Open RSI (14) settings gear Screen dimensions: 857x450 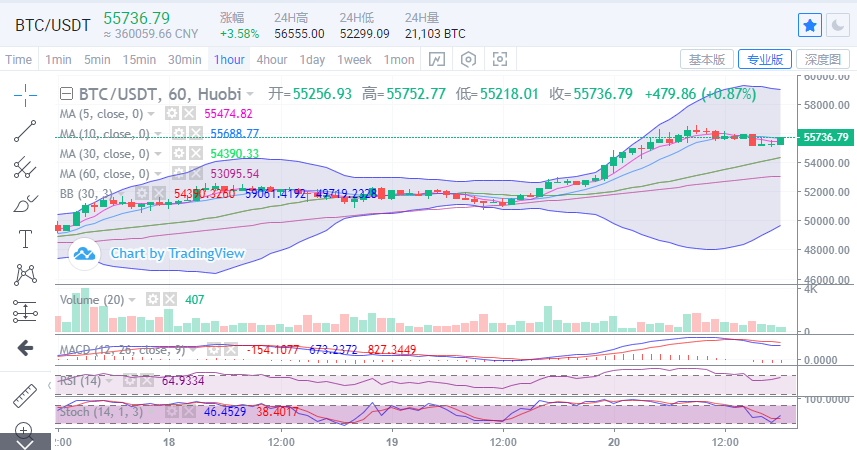tap(130, 381)
